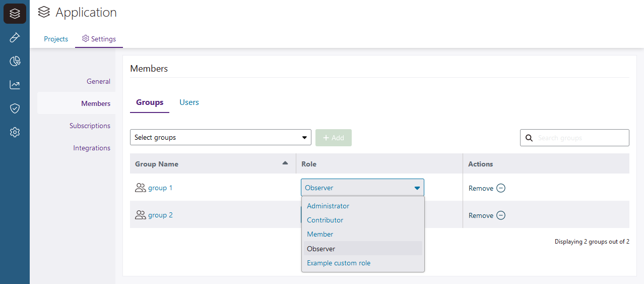Image resolution: width=644 pixels, height=284 pixels.
Task: Click the Add button
Action: point(333,138)
